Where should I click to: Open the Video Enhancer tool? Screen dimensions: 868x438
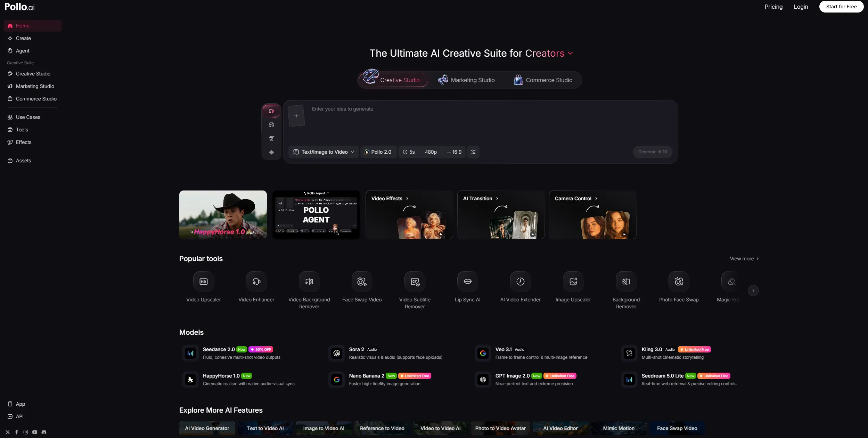coord(256,287)
